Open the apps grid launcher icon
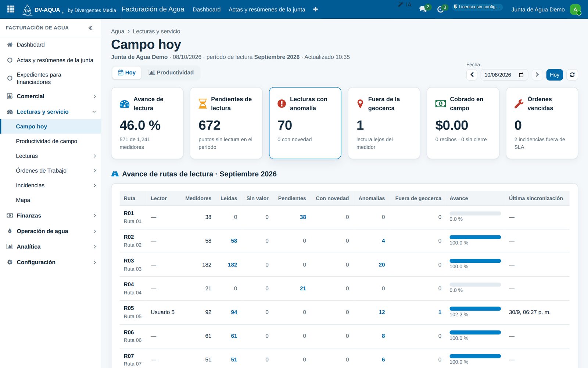Image resolution: width=588 pixels, height=368 pixels. [x=11, y=9]
